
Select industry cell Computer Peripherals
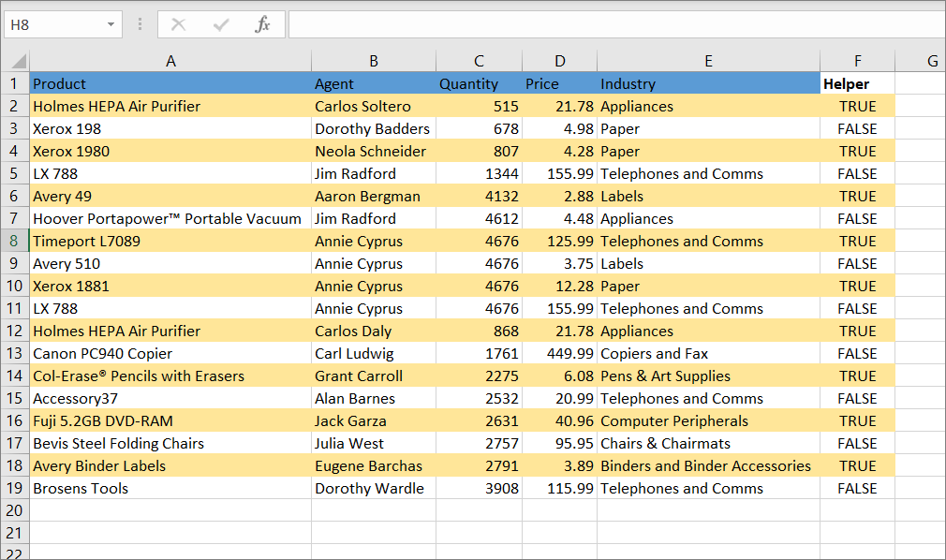tap(708, 420)
